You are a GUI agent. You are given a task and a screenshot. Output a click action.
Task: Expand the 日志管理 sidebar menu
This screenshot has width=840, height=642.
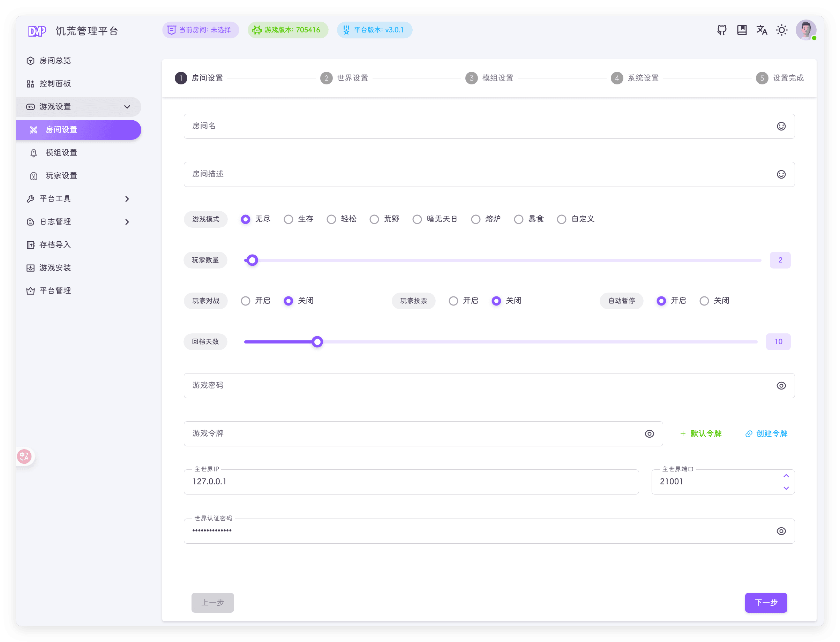point(127,222)
